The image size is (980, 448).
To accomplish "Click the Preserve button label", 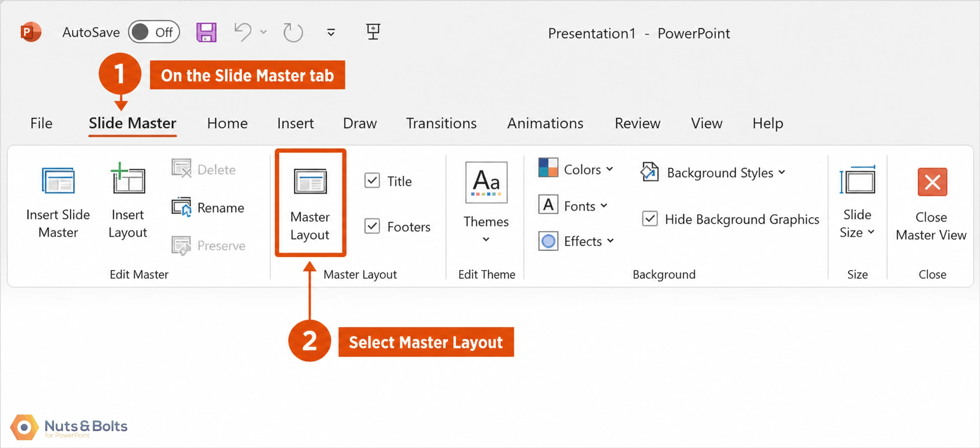I will pos(221,245).
